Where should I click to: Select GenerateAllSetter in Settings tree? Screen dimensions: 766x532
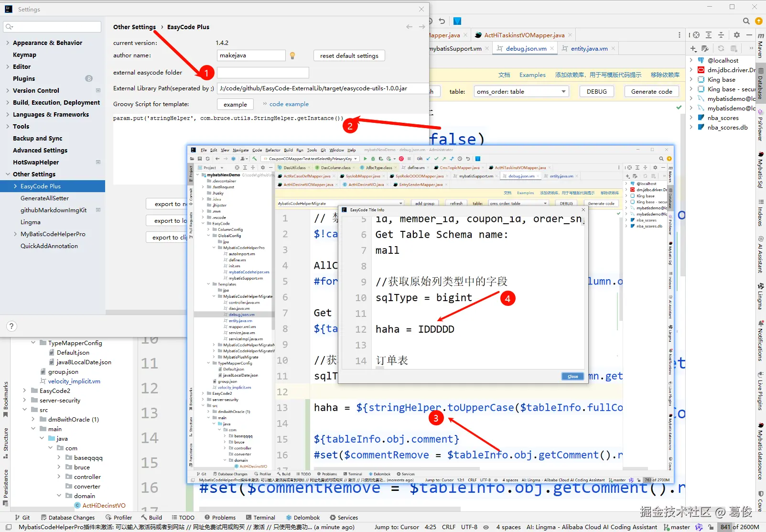[44, 198]
